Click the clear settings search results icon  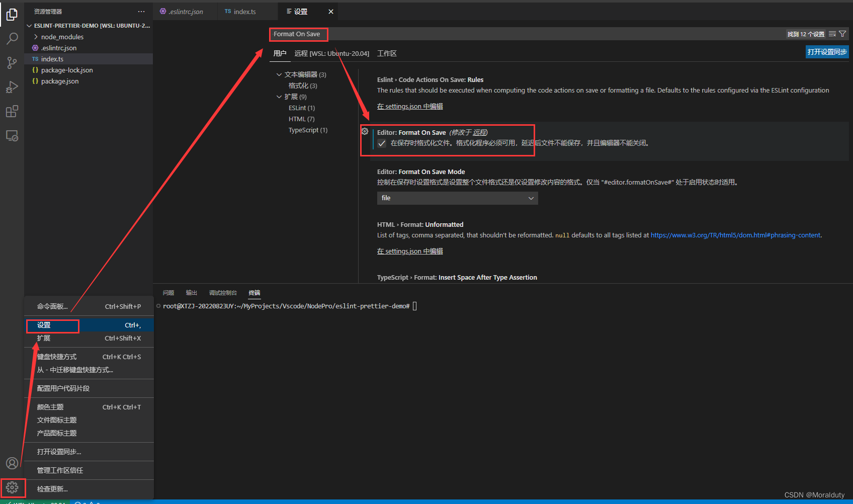pyautogui.click(x=833, y=34)
